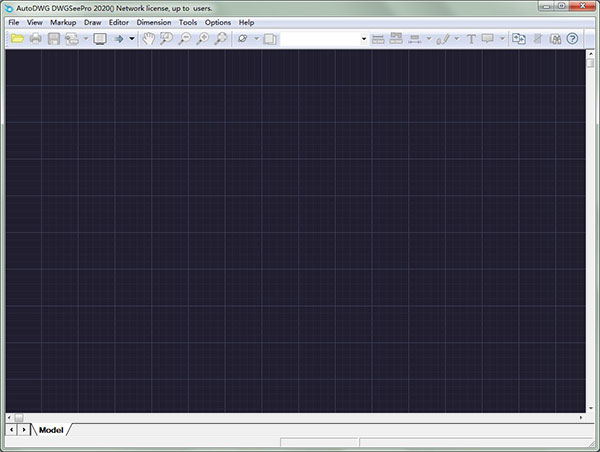
Task: Click the Help question mark icon
Action: pyautogui.click(x=572, y=39)
